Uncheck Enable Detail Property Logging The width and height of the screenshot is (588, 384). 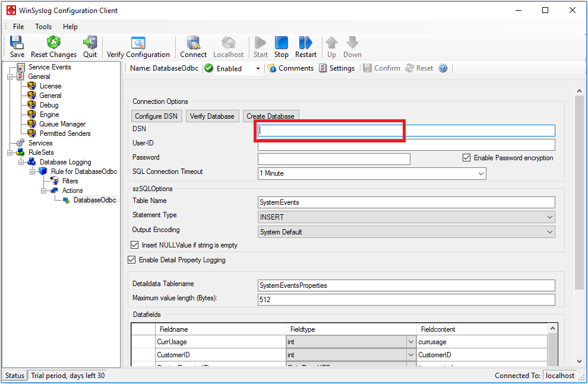(x=132, y=259)
